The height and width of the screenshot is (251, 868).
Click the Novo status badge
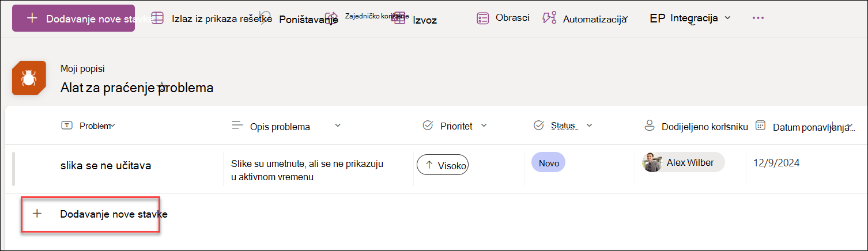coord(549,163)
